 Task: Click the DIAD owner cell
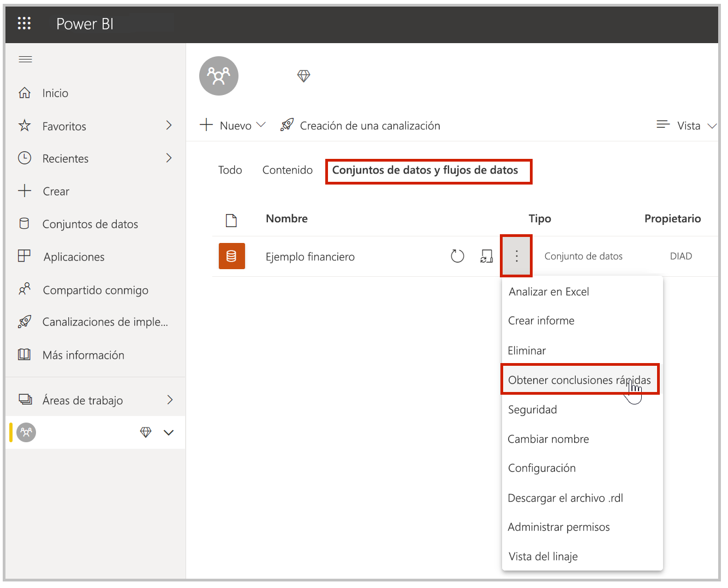pos(681,256)
